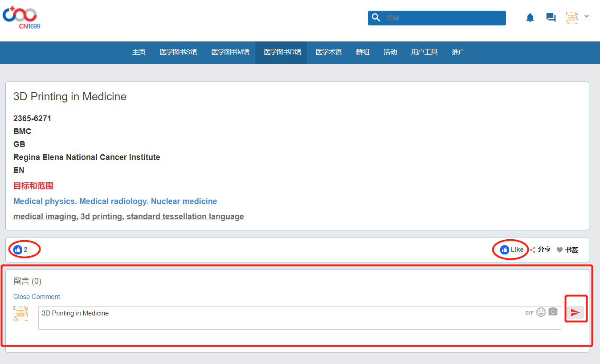The width and height of the screenshot is (600, 364).
Task: Open the 3d printing keyword link
Action: (101, 217)
